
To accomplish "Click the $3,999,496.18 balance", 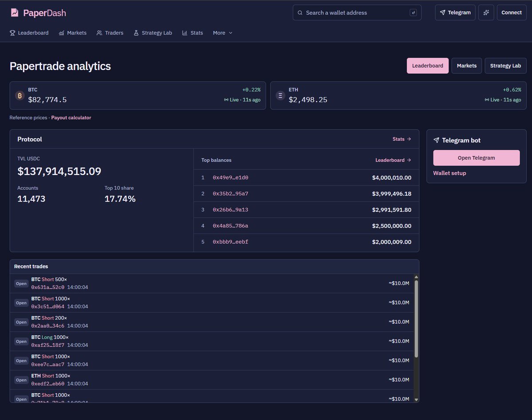I will pyautogui.click(x=392, y=194).
